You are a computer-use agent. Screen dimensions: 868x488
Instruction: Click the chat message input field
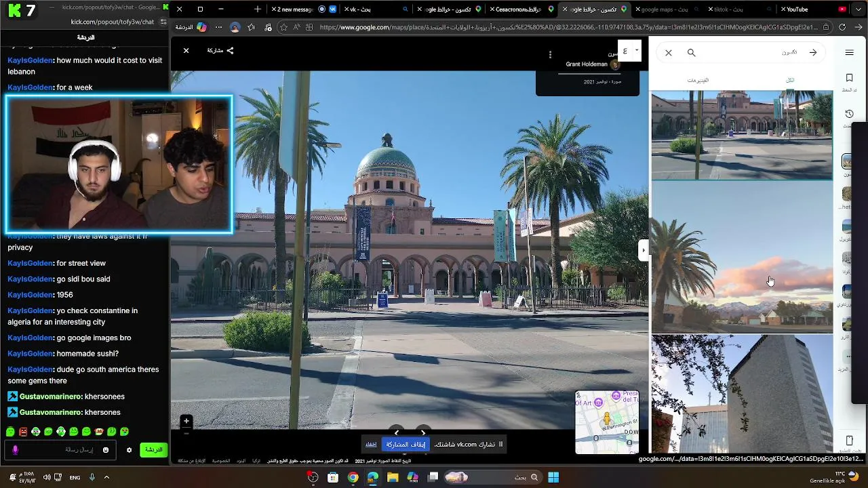60,450
